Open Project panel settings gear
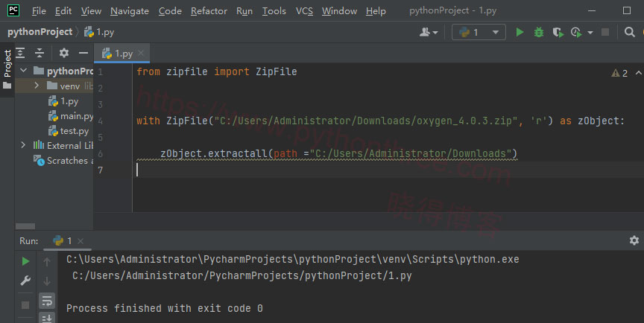Viewport: 644px width, 323px height. click(63, 53)
